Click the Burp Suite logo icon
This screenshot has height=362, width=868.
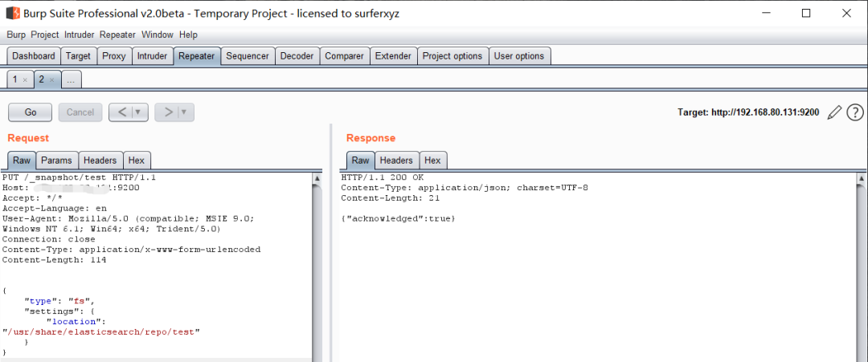[14, 14]
